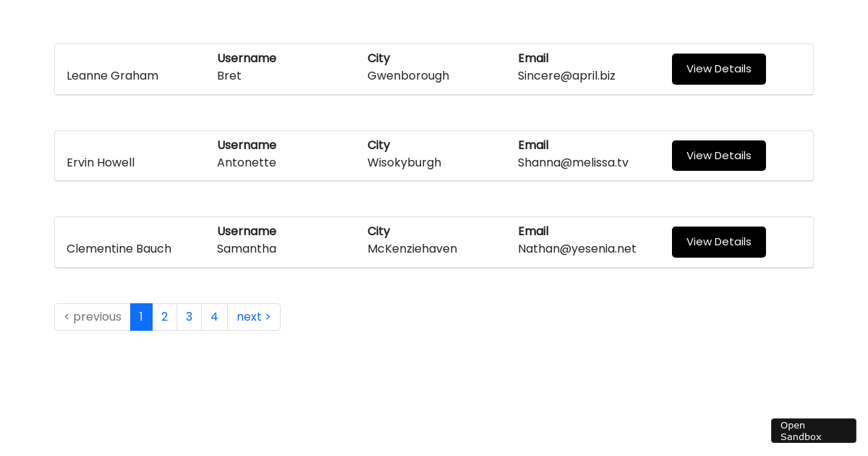Click the '< previous' pagination link

[x=93, y=317]
